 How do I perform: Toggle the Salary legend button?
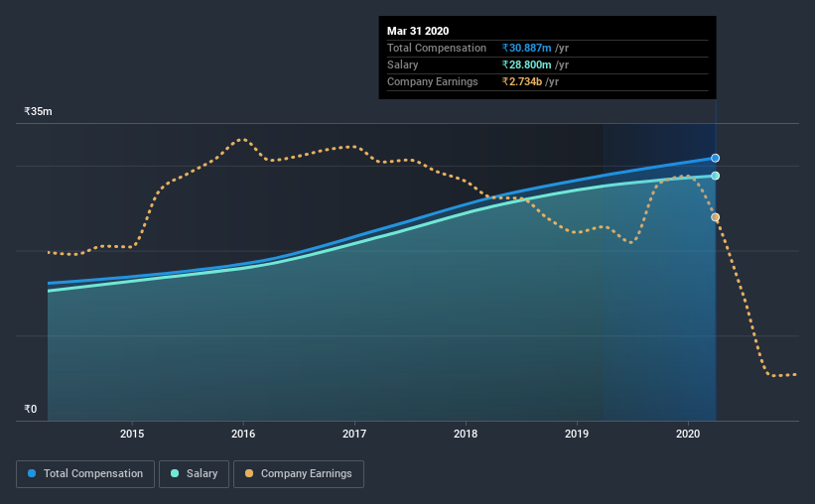click(194, 474)
